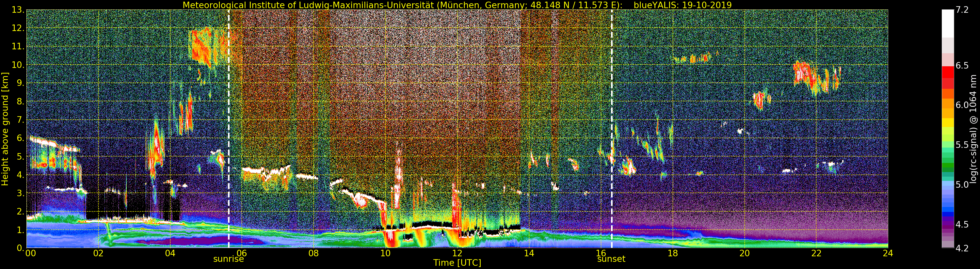980x269 pixels.
Task: Click the white dashed sunset marker line
Action: 612,129
